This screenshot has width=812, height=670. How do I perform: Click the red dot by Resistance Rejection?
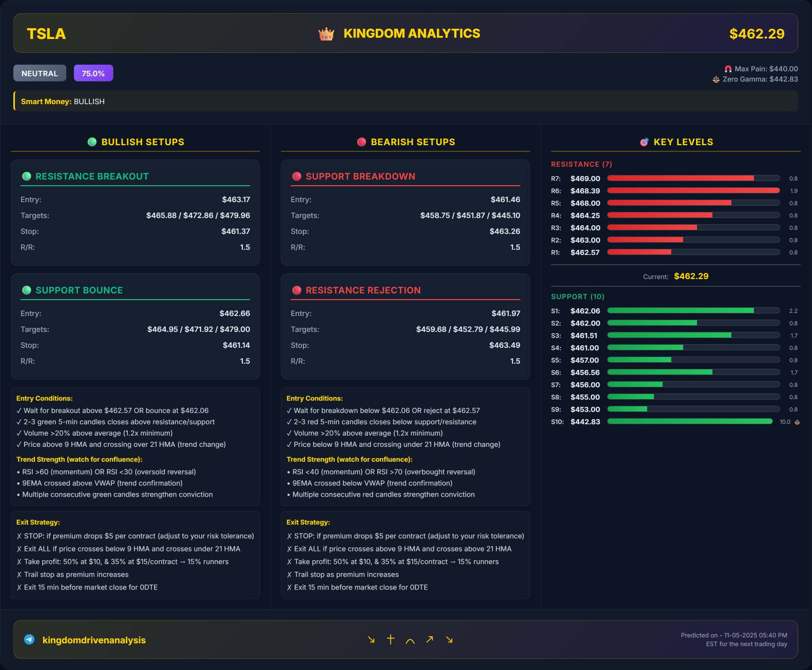(297, 290)
